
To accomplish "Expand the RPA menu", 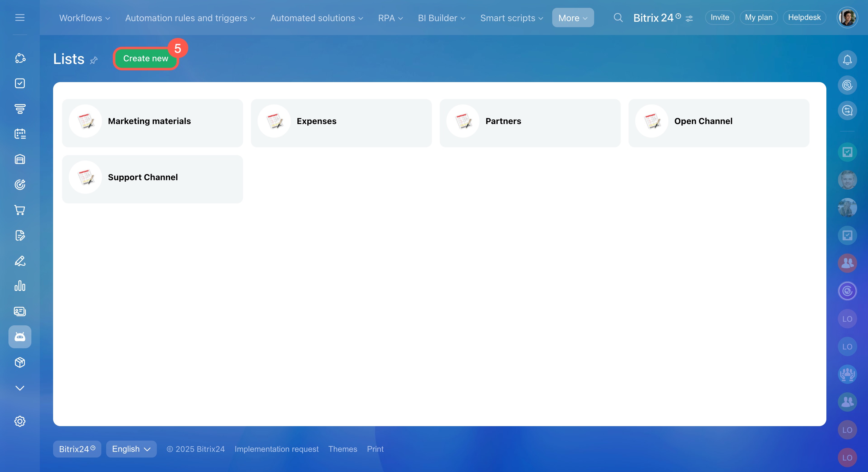I will (390, 18).
